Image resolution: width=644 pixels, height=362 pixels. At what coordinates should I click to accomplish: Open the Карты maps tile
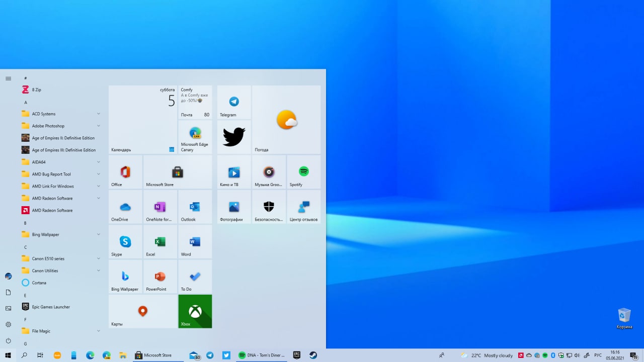pos(143,311)
